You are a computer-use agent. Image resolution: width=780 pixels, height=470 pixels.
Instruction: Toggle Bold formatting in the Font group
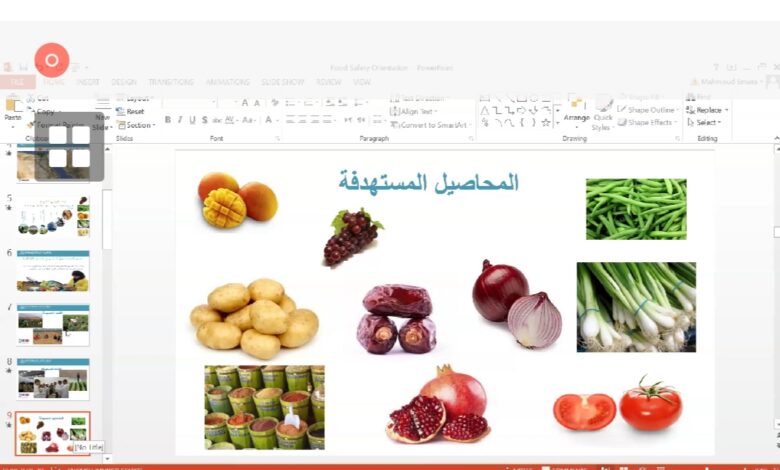click(167, 120)
